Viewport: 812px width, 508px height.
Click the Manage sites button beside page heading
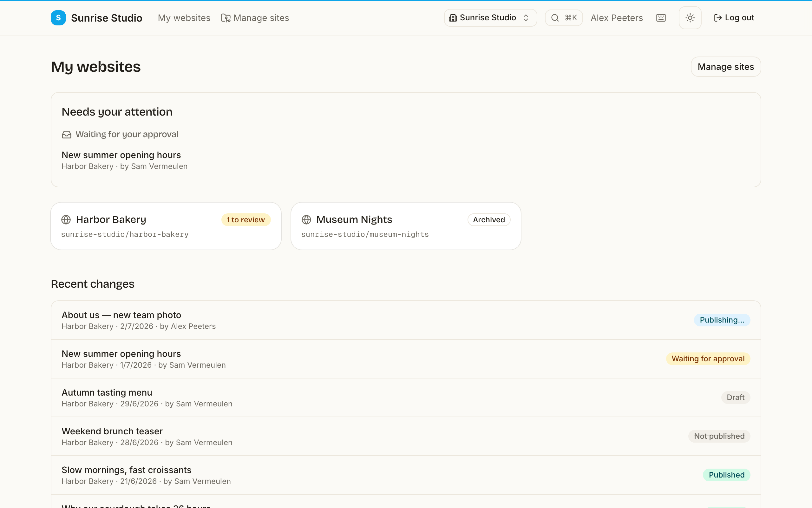pyautogui.click(x=726, y=67)
